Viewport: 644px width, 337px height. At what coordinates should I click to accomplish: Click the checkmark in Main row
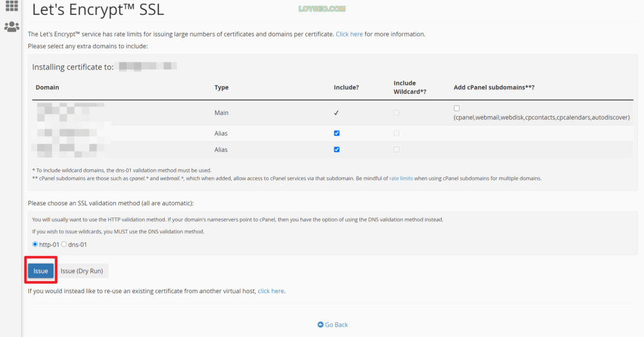pyautogui.click(x=336, y=113)
